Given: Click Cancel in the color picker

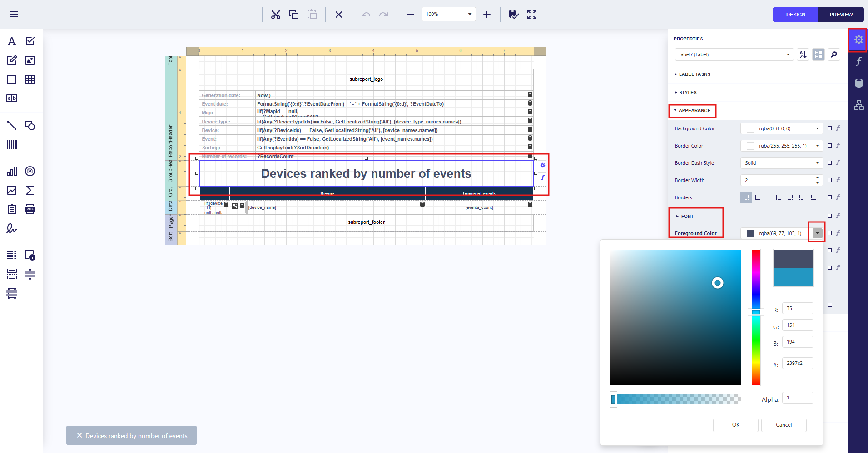Looking at the screenshot, I should (x=784, y=425).
